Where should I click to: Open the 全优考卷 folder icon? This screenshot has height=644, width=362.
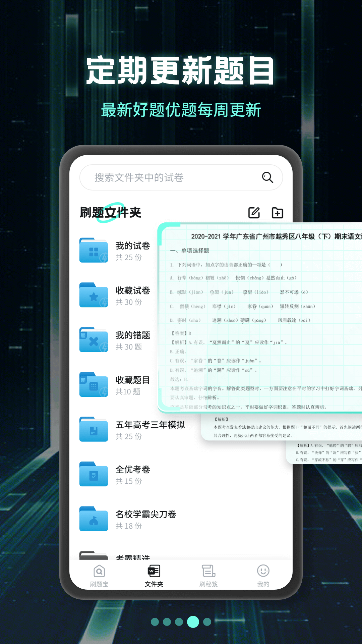point(94,475)
